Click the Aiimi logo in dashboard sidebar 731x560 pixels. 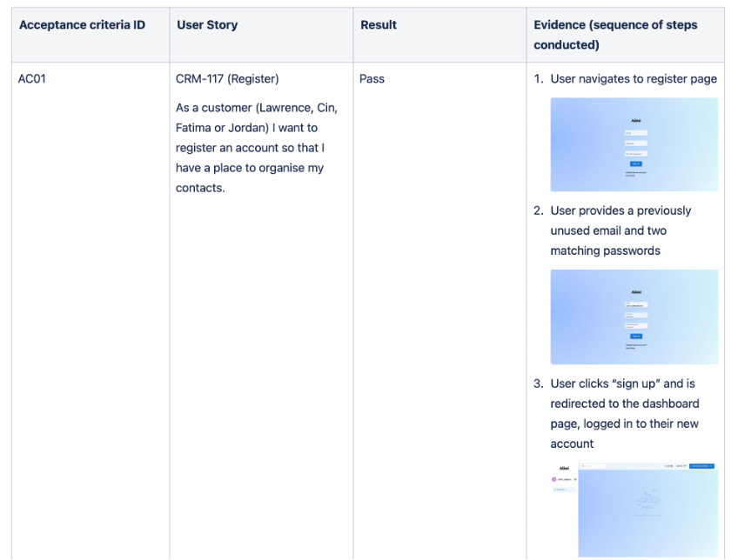[x=564, y=468]
